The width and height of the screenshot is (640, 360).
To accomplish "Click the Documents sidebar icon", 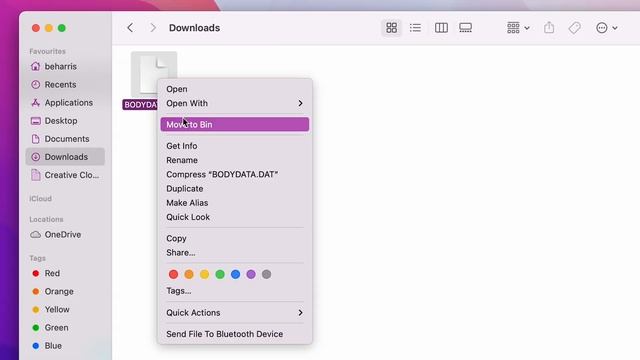I will [36, 139].
